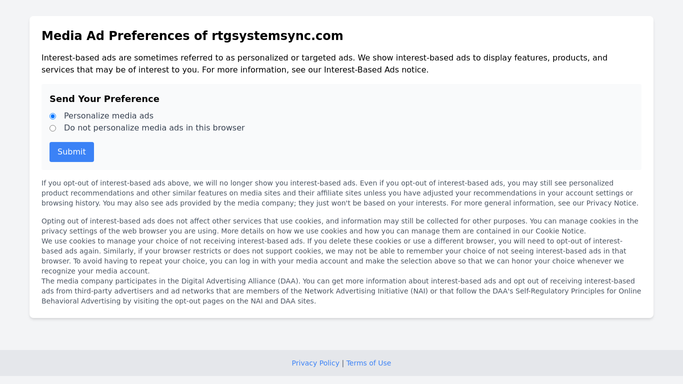Click 'Digital Advertising Alliance (DAA)' text
Image resolution: width=683 pixels, height=384 pixels.
pos(240,281)
